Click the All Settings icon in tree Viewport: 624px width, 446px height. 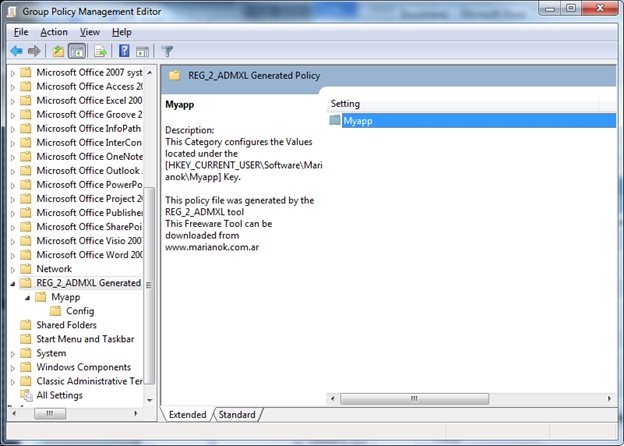pyautogui.click(x=26, y=395)
